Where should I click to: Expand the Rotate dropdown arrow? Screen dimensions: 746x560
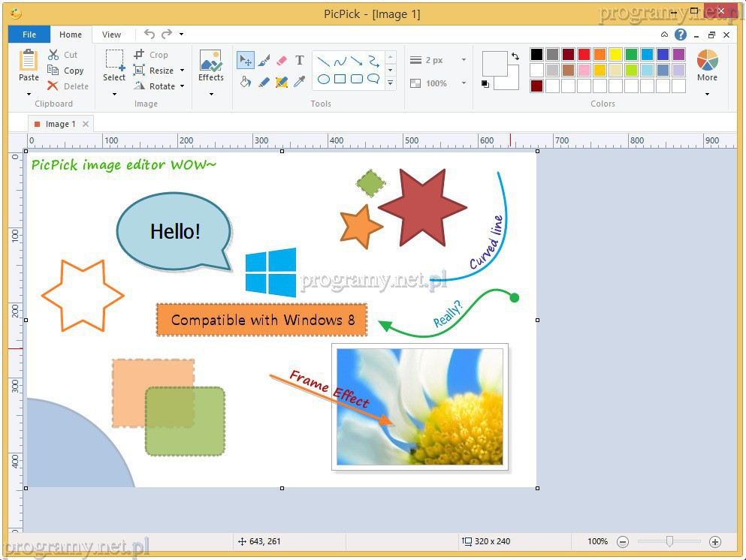click(x=182, y=86)
